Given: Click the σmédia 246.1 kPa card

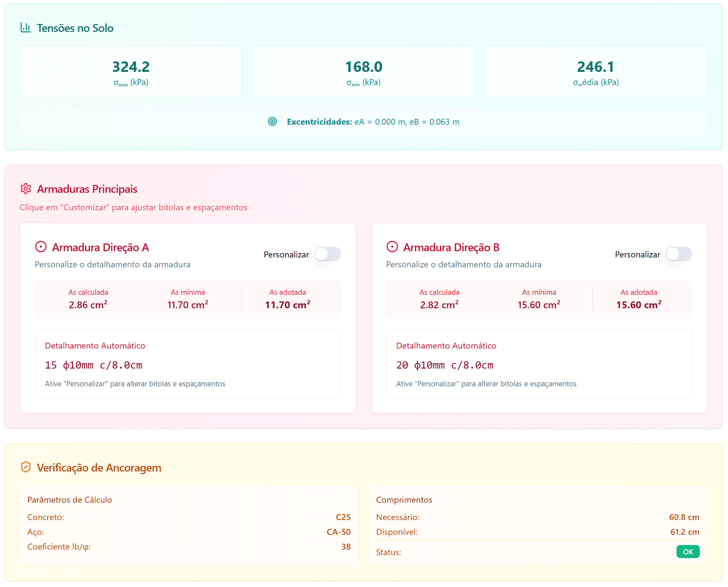Looking at the screenshot, I should click(596, 72).
